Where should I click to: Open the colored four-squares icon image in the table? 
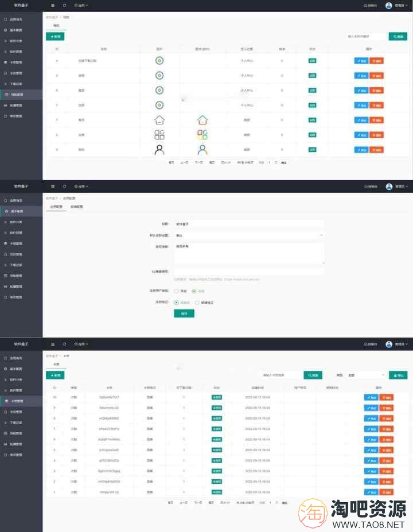click(x=202, y=135)
